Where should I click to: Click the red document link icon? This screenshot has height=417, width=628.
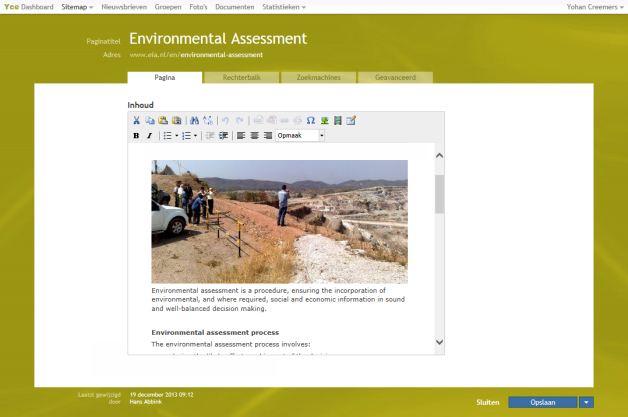[272, 121]
